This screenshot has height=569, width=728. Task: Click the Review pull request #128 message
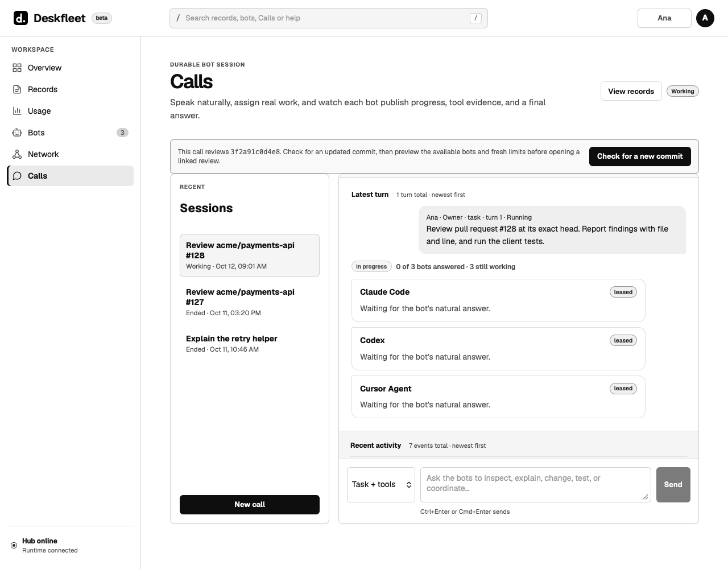(x=552, y=230)
